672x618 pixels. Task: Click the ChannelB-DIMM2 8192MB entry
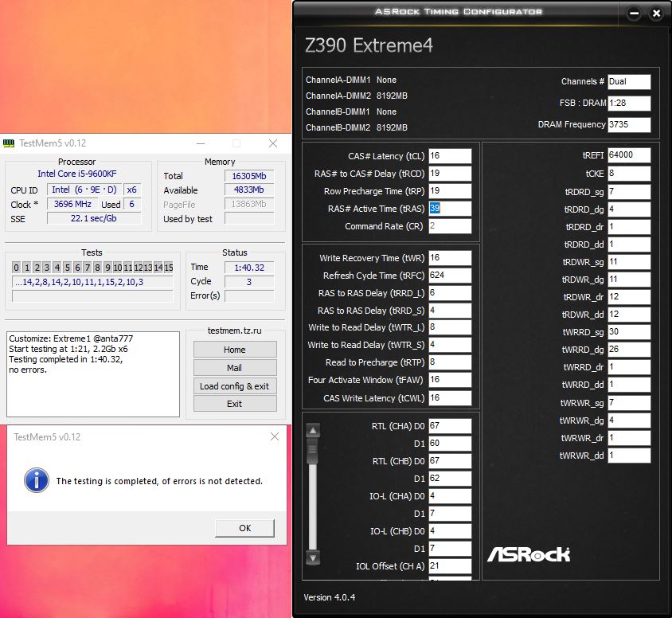[357, 127]
